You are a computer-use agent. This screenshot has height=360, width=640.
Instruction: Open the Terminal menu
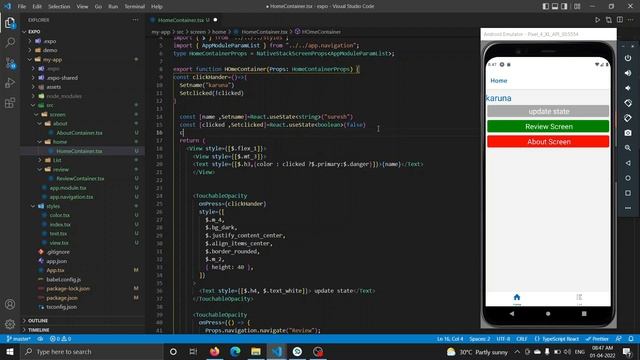[x=135, y=6]
